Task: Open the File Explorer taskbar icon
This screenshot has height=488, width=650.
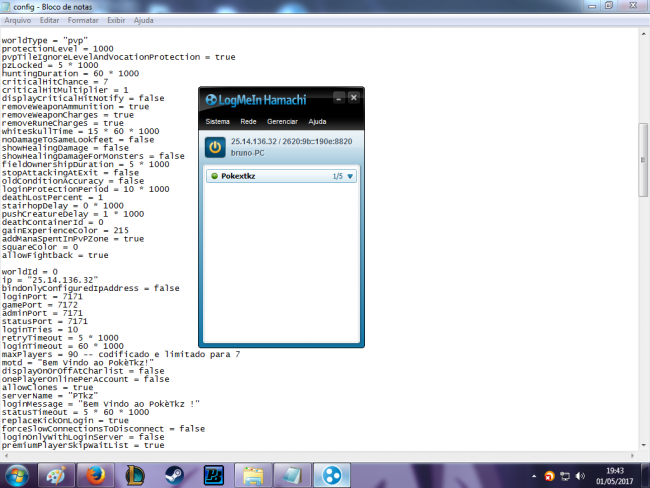Action: pyautogui.click(x=253, y=476)
